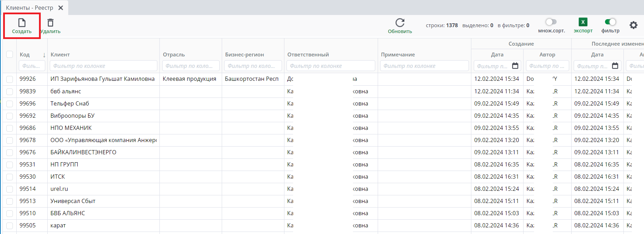Sort by the Ответственный column header
The width and height of the screenshot is (644, 234).
tap(308, 55)
